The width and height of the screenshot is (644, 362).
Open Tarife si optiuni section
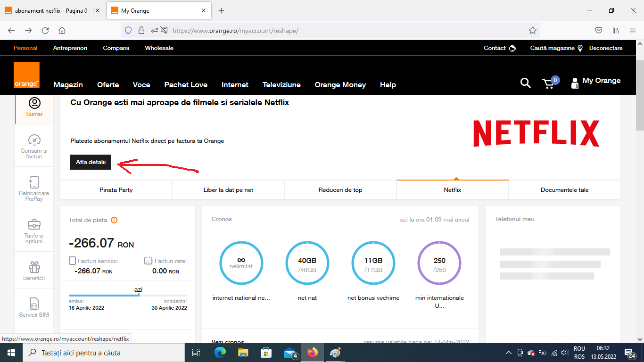coord(33,230)
